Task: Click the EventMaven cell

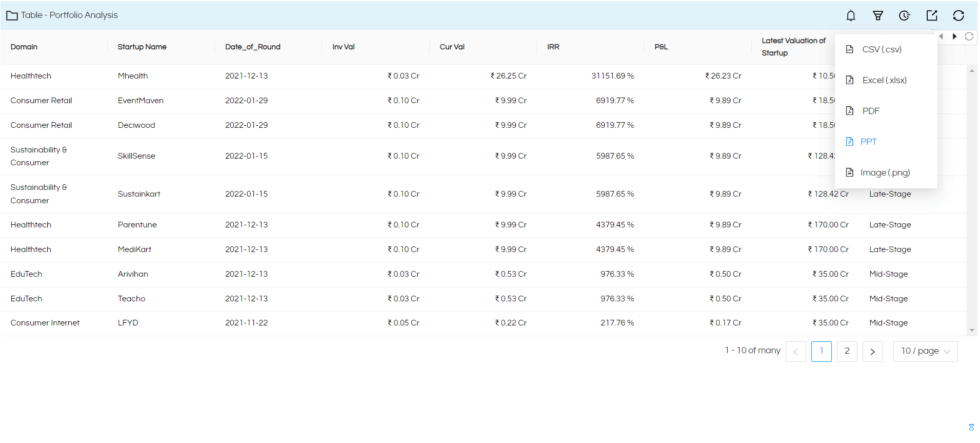Action: point(141,101)
